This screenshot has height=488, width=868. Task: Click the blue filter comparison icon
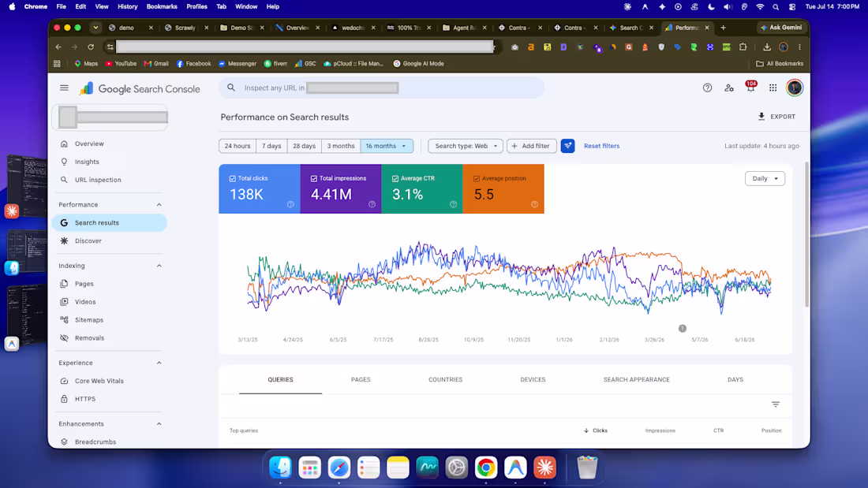[x=567, y=146]
